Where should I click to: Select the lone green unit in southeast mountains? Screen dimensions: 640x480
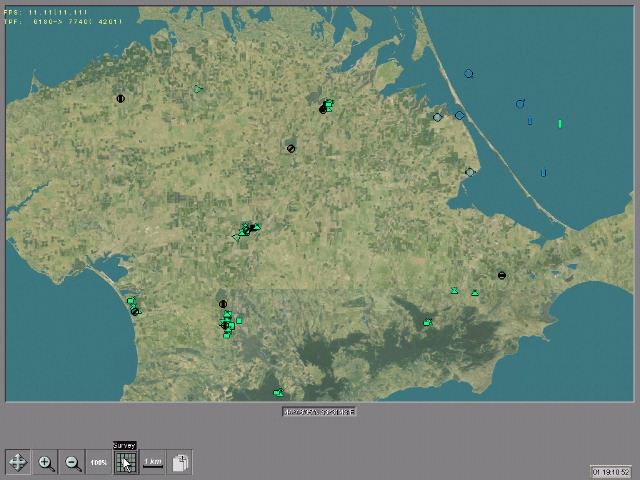tap(428, 322)
